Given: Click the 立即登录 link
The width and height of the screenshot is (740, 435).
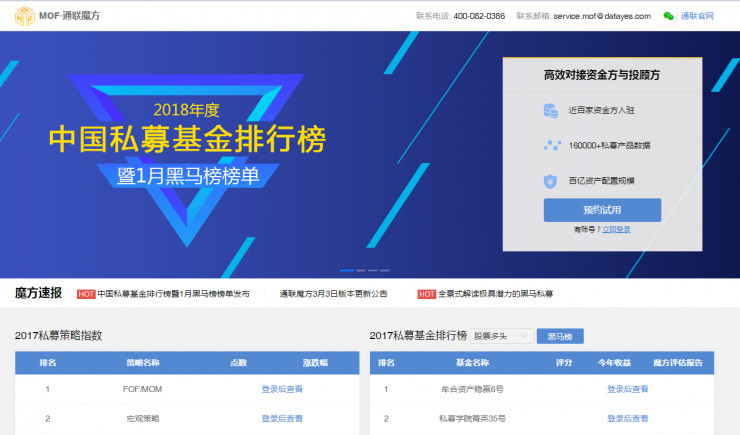Looking at the screenshot, I should click(x=616, y=230).
